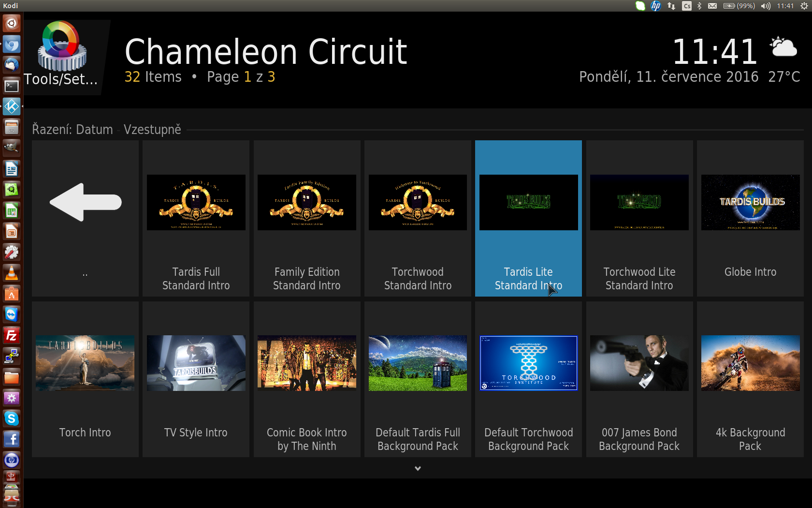Viewport: 812px width, 508px height.
Task: Click the Kodi icon in the launcher
Action: 11,106
